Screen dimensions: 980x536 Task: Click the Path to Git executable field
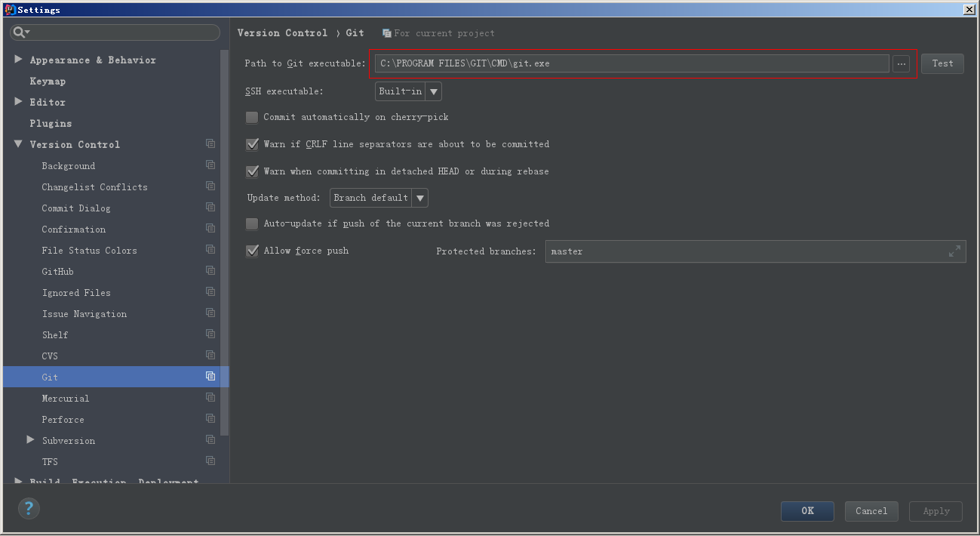click(632, 63)
